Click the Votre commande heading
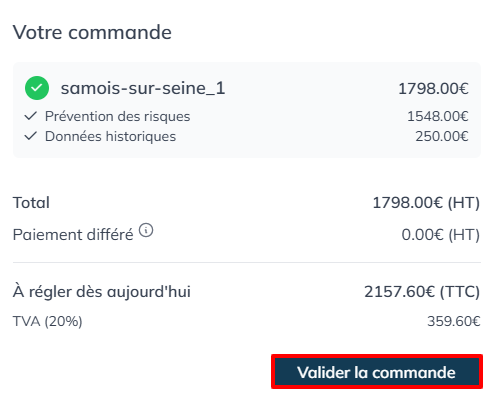The image size is (494, 409). point(92,32)
